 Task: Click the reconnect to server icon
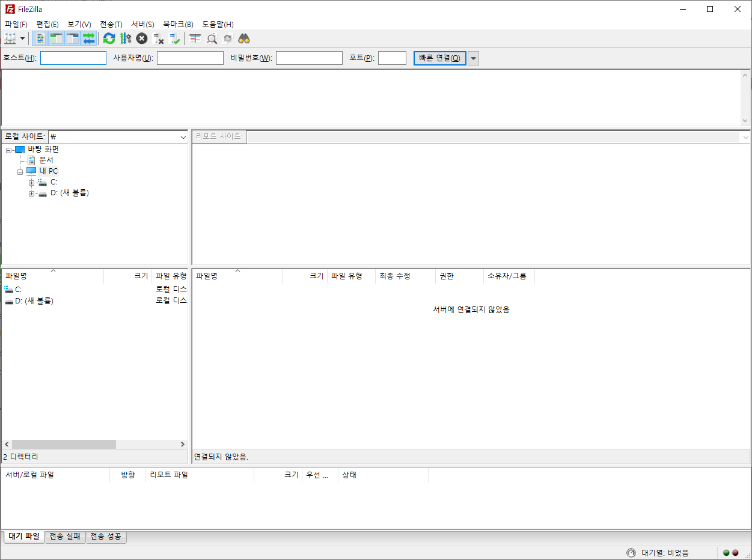tap(174, 38)
